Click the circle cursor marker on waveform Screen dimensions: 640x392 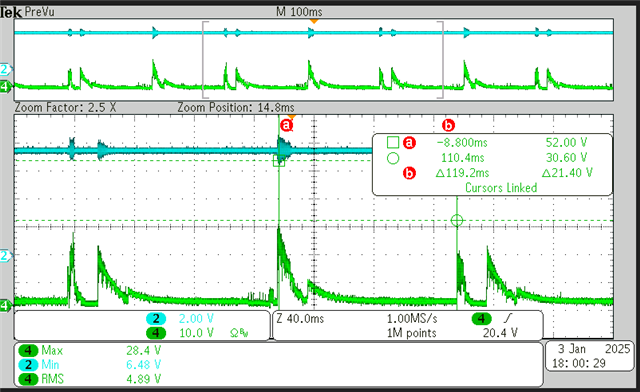[x=457, y=220]
